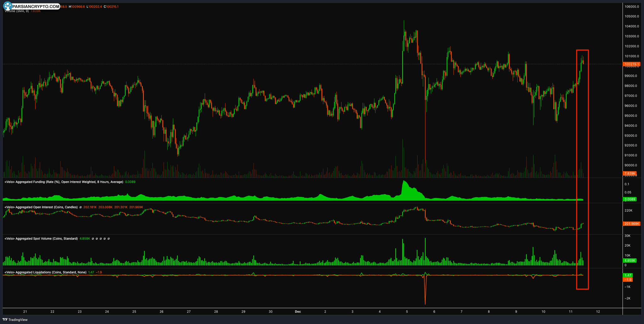Select the Aggregated Spot Volume indicator title

point(41,238)
